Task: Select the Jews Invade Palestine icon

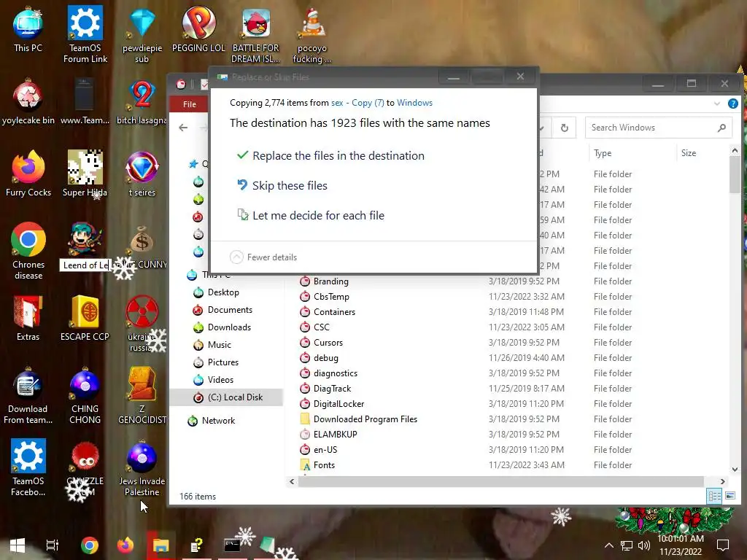Action: pos(142,467)
